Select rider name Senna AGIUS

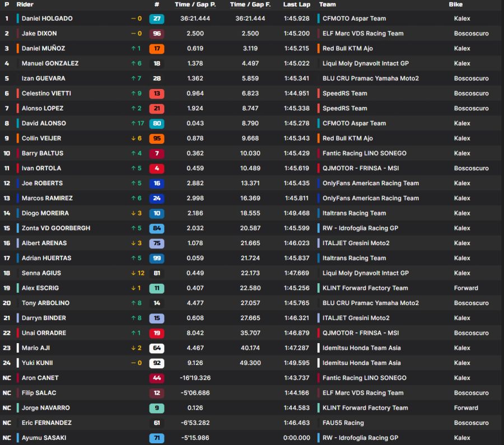coord(41,273)
